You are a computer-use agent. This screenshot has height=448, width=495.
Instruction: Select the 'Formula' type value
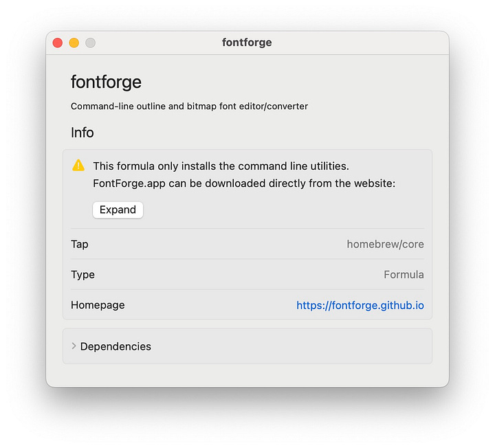point(404,274)
